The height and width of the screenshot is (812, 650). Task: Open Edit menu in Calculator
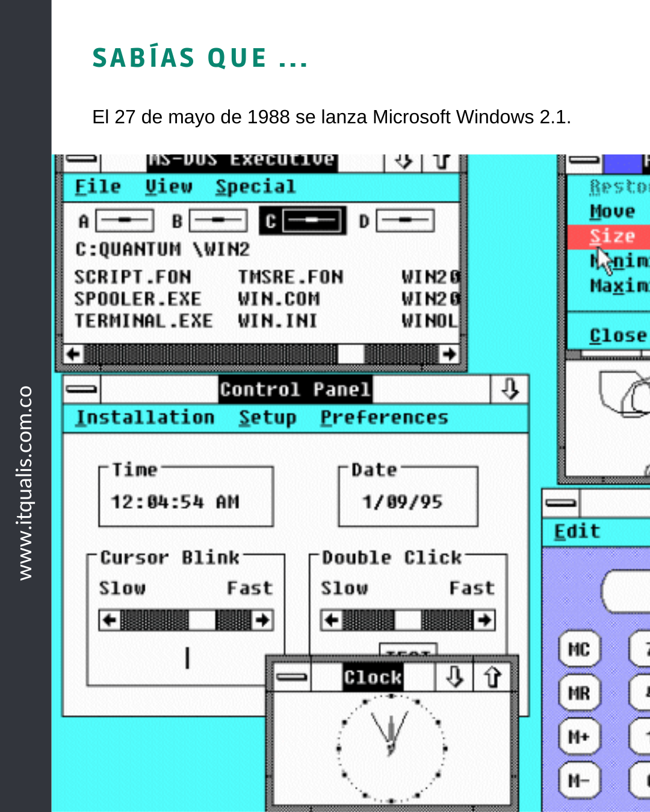pyautogui.click(x=577, y=532)
